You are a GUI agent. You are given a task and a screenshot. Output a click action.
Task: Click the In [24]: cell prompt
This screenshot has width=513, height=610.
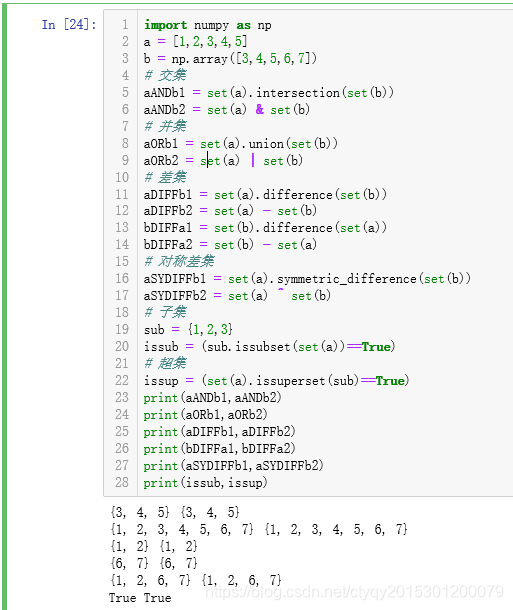click(x=69, y=25)
